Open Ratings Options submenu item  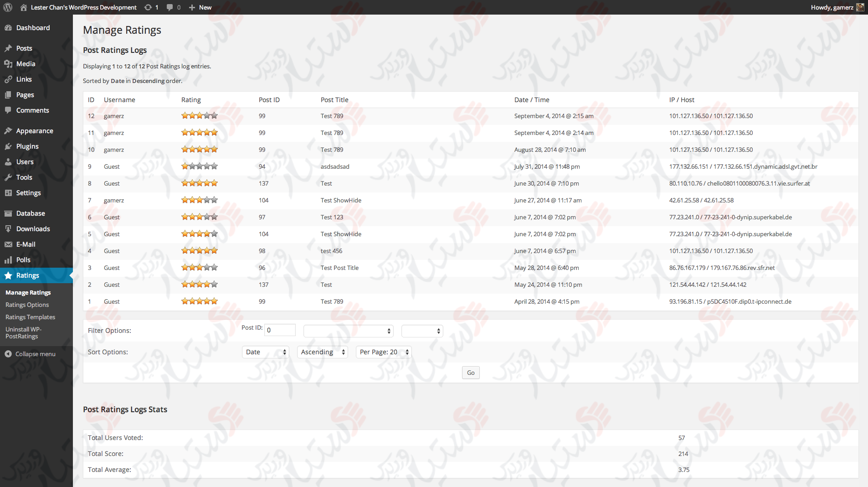[x=27, y=305]
